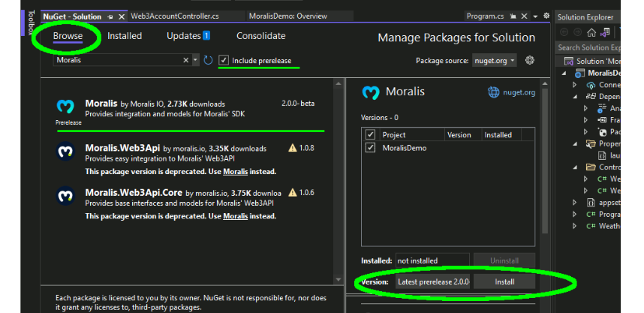Viewport: 644px width, 313px height.
Task: Click the package list vertical scrollbar
Action: coord(339,182)
